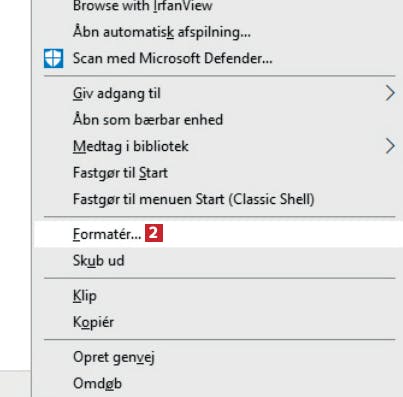
Task: Select Klip from the context menu
Action: pos(217,296)
